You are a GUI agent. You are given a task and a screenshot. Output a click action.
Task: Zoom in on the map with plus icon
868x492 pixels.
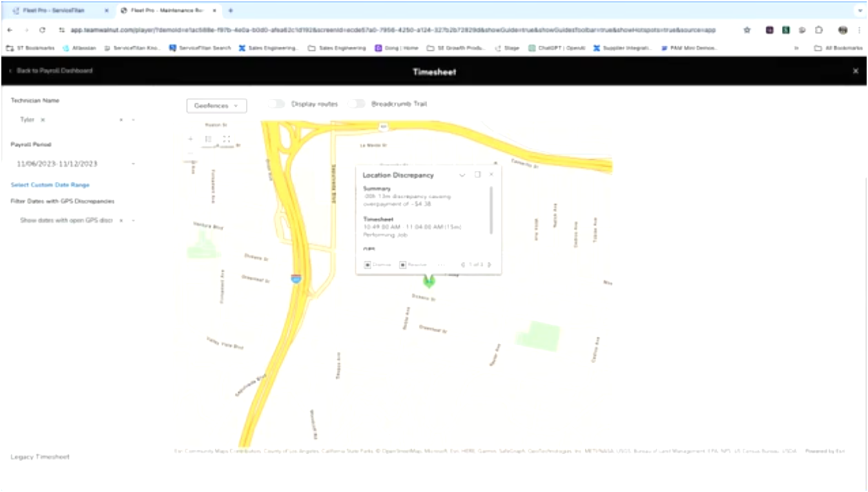coord(191,139)
